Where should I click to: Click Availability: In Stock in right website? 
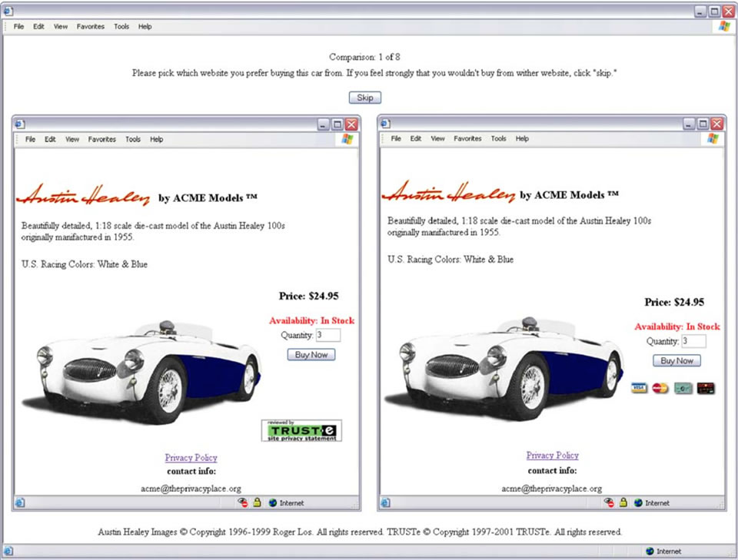tap(677, 326)
